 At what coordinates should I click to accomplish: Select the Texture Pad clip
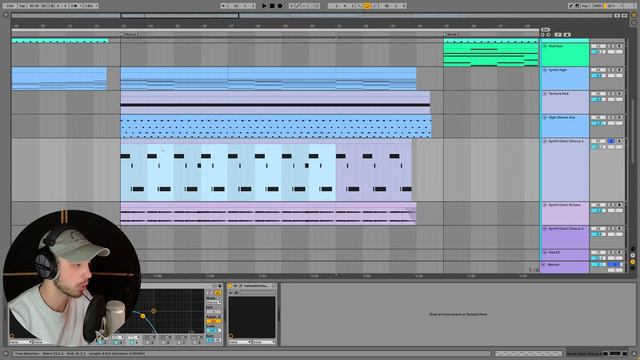(x=275, y=102)
